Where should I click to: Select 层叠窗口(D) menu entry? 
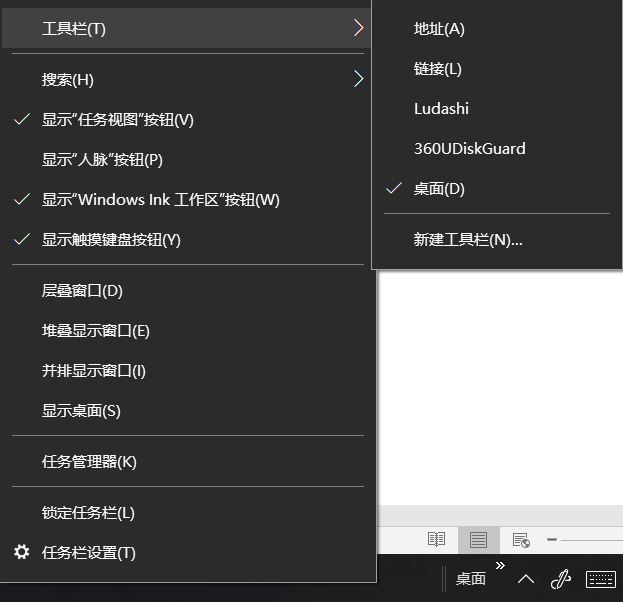pyautogui.click(x=188, y=290)
